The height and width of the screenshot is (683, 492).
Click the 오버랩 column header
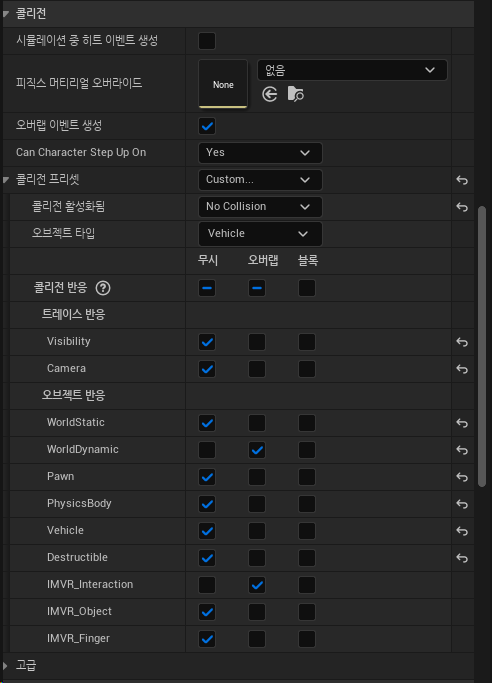263,260
